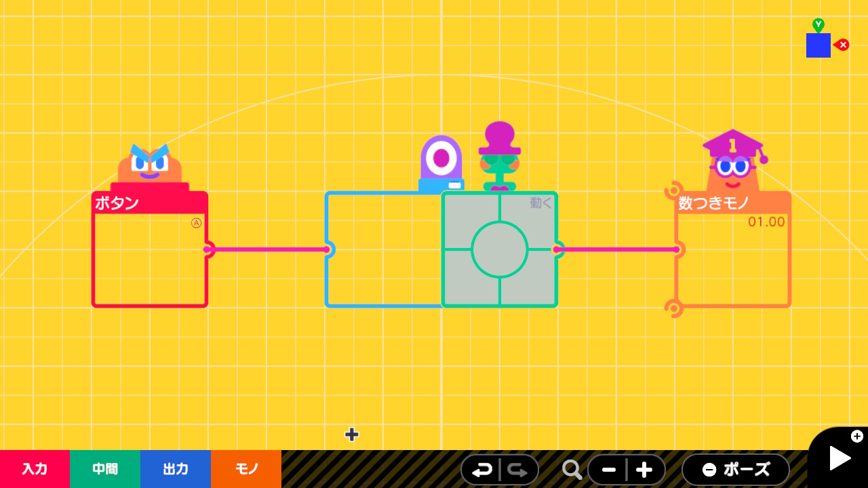Image resolution: width=868 pixels, height=488 pixels.
Task: Click the center circle of the 動く Nodon
Action: pos(500,249)
